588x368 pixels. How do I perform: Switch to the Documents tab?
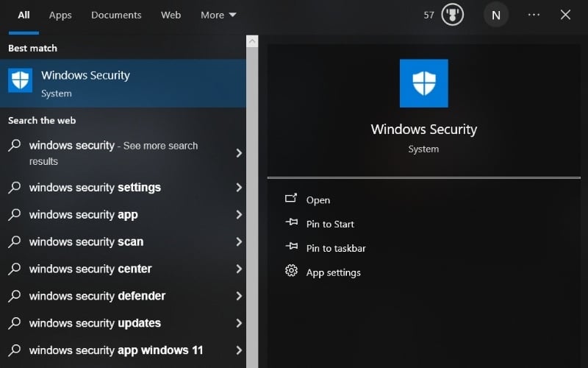click(116, 15)
